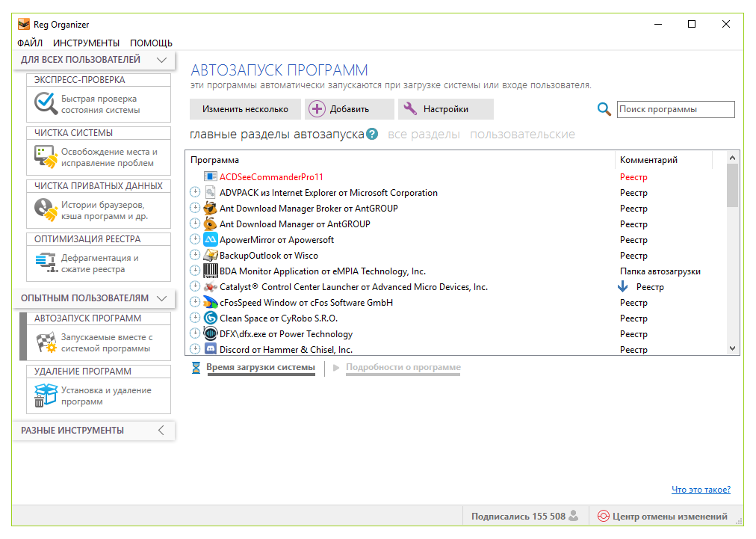
Task: Click the Clean Space circular icon
Action: [210, 318]
